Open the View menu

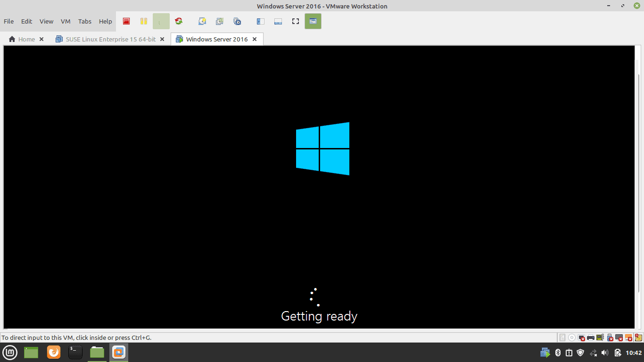tap(47, 21)
